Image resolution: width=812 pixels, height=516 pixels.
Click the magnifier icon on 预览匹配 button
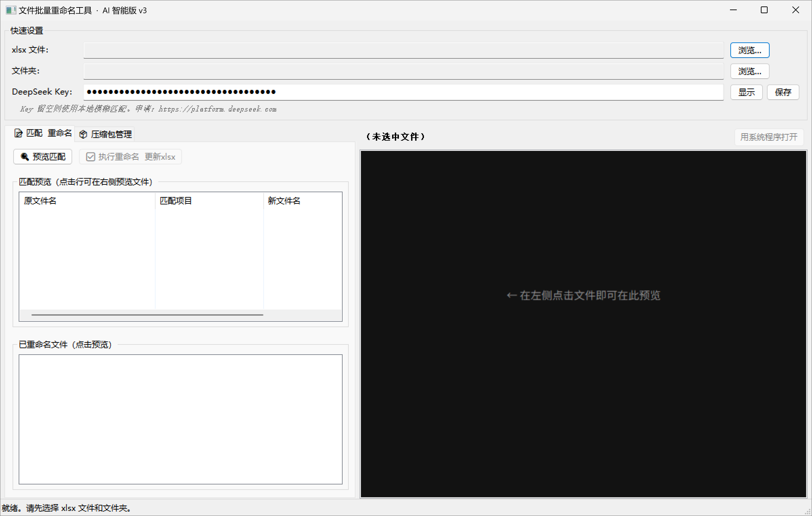[x=25, y=157]
